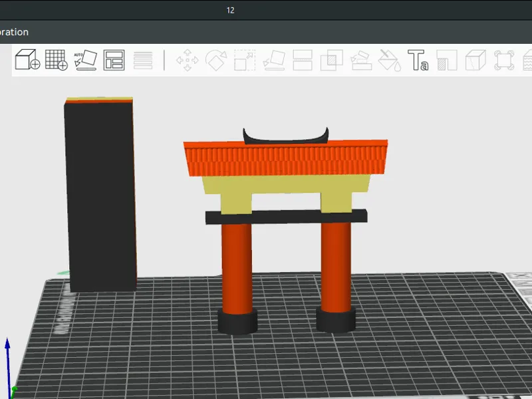Select the left red pillar of the gate

pos(237,268)
